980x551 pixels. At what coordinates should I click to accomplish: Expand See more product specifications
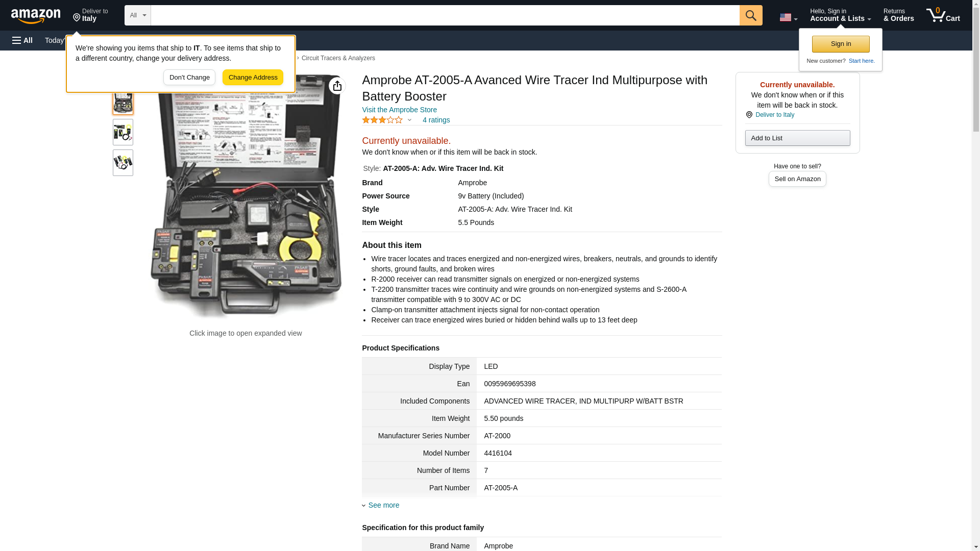pos(383,505)
